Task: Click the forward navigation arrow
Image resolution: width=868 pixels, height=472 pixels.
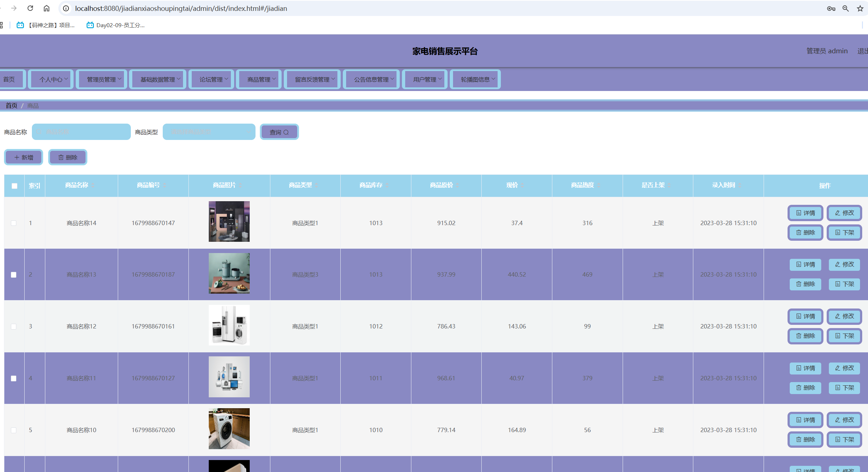Action: (14, 8)
